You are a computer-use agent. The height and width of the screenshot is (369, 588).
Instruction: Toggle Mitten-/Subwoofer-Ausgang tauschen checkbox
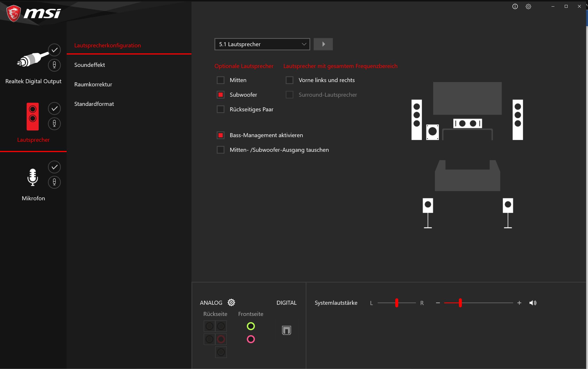pos(221,150)
